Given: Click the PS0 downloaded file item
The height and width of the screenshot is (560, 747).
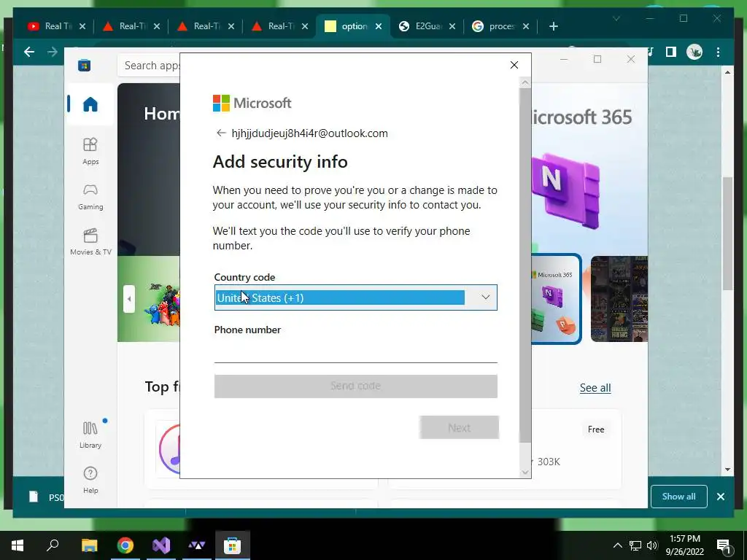Looking at the screenshot, I should (45, 497).
